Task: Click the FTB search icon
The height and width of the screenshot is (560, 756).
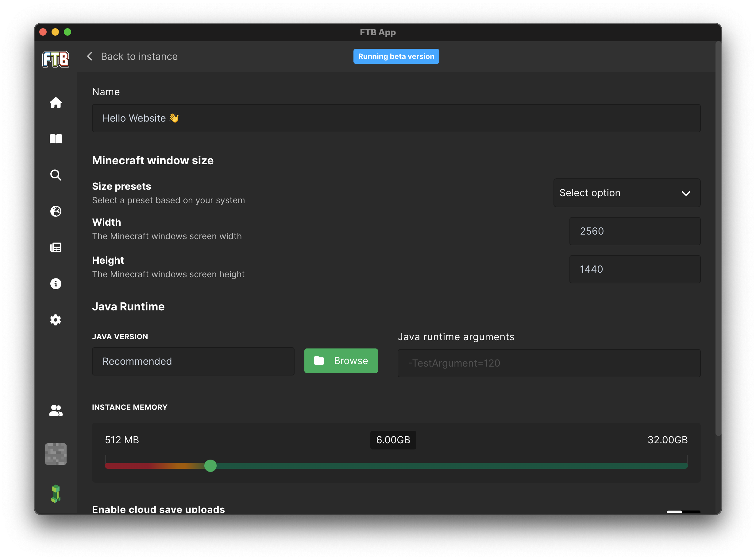Action: tap(56, 175)
